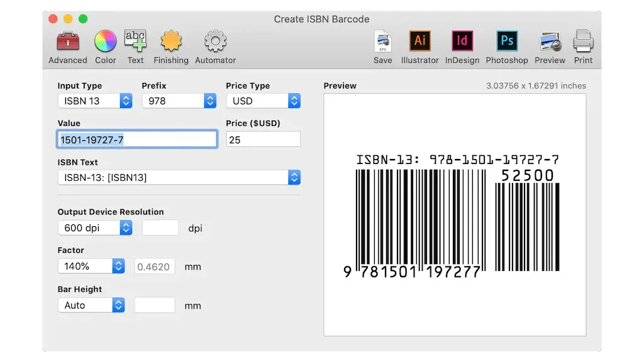Open the Bar Height Auto dropdown
Viewport: 644px width, 362px height.
(x=91, y=305)
